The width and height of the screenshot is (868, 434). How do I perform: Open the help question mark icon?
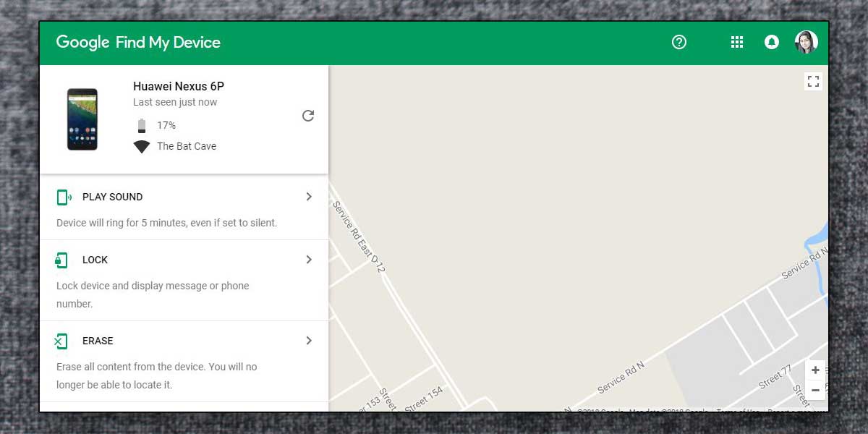click(678, 42)
